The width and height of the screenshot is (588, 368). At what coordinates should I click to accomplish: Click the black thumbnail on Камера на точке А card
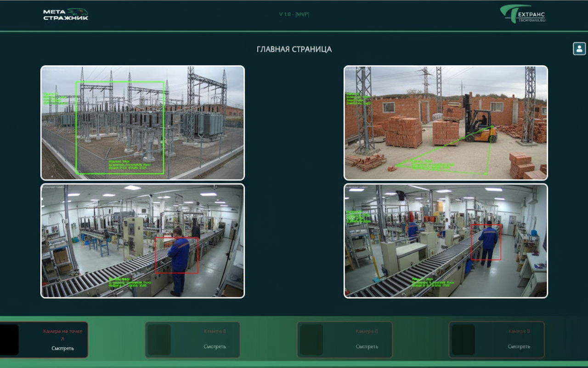click(x=9, y=339)
